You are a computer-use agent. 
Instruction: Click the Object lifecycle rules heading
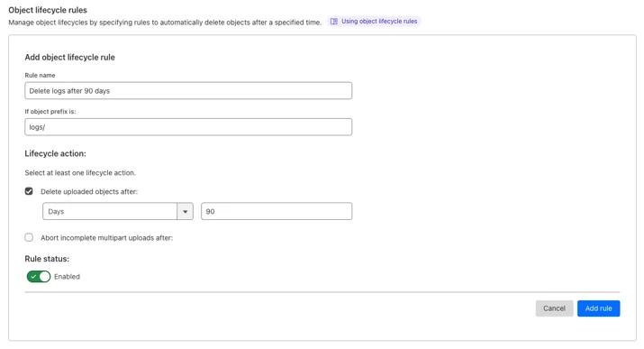(48, 10)
